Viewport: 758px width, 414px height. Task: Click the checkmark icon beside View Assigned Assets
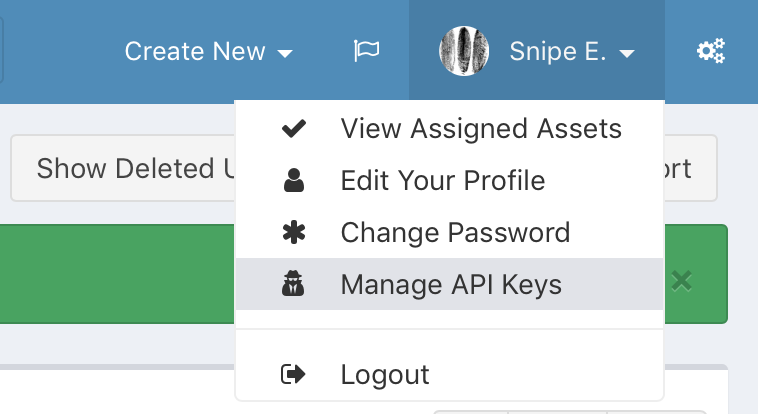pos(293,129)
